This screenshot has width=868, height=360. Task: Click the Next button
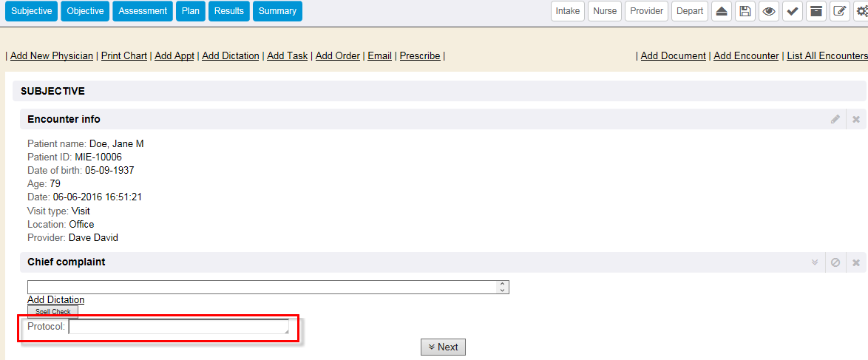click(443, 347)
